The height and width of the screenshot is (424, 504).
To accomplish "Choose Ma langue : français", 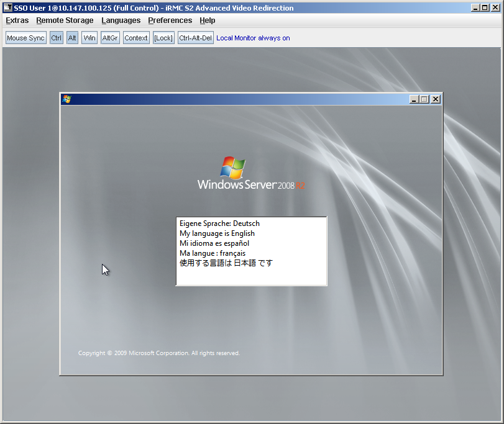I will click(251, 253).
